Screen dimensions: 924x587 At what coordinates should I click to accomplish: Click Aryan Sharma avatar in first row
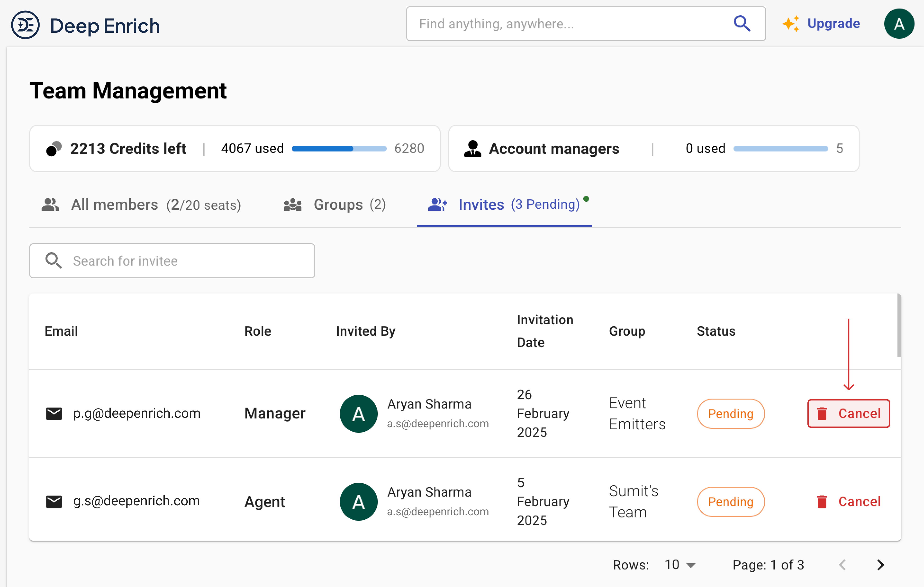coord(358,414)
